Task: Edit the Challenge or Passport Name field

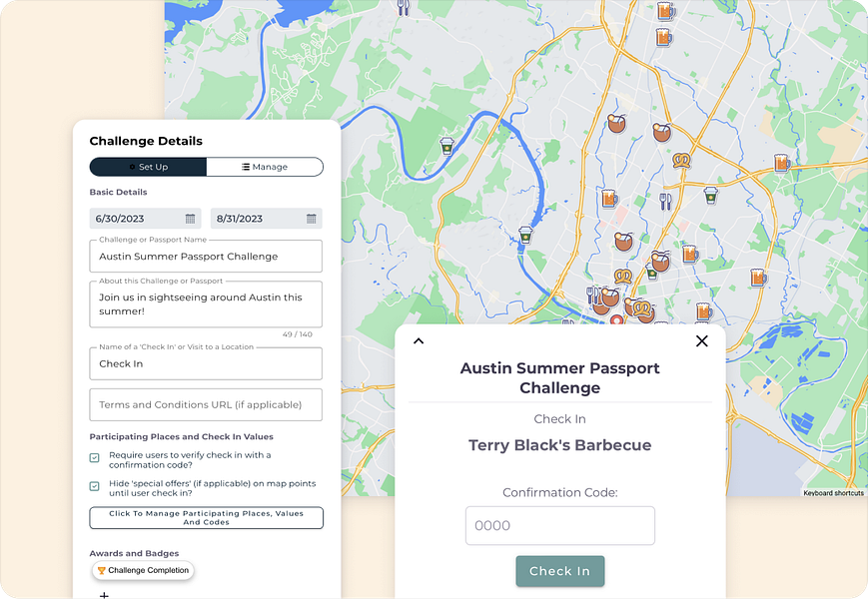Action: click(206, 257)
